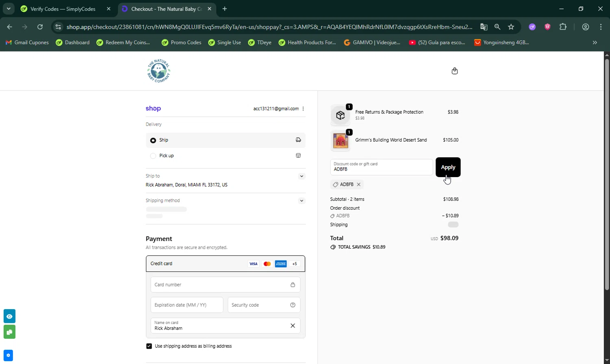This screenshot has height=364, width=610.
Task: Remove the ADBFB discount tag
Action: (359, 184)
